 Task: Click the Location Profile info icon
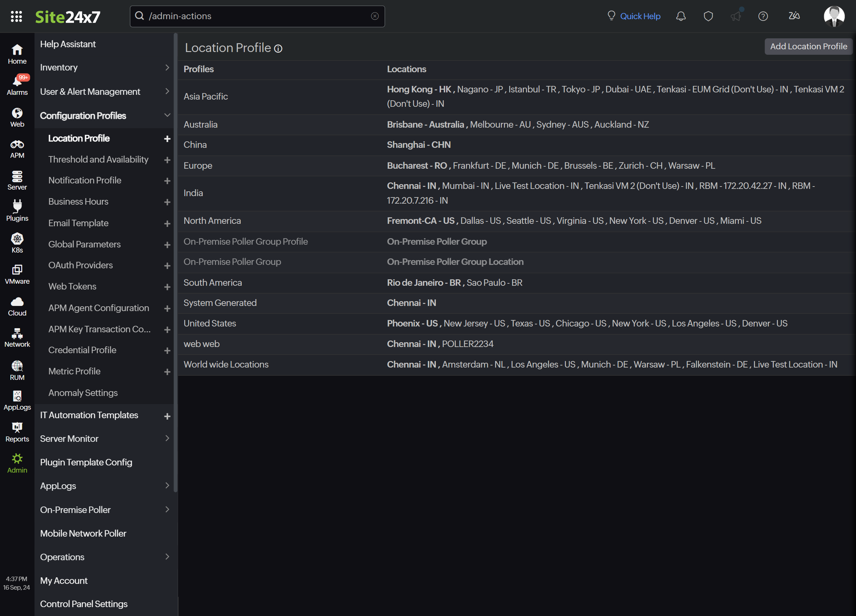pyautogui.click(x=278, y=49)
